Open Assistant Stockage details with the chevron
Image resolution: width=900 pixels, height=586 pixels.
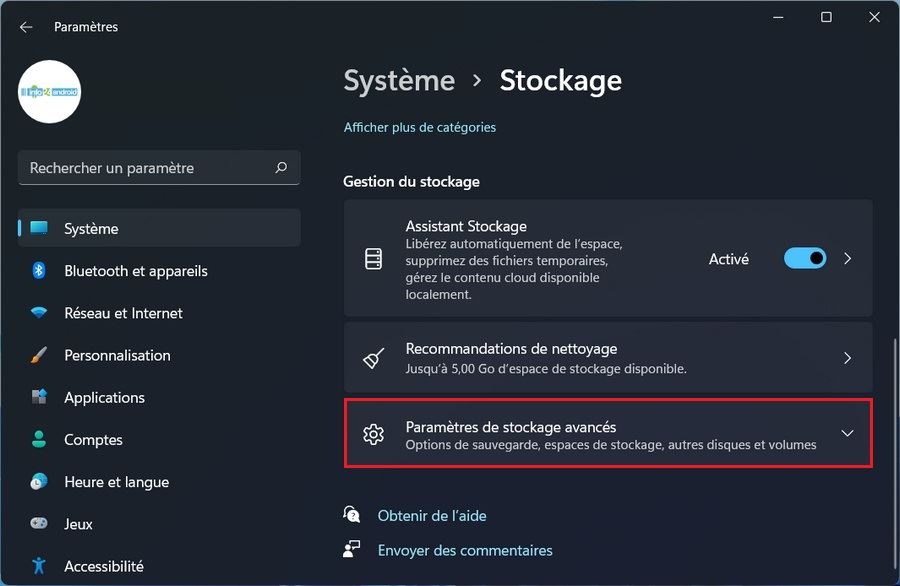[847, 258]
